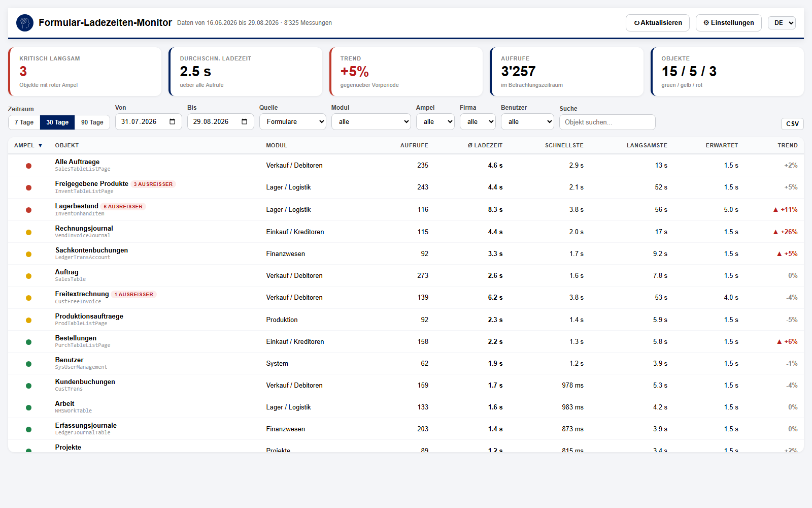Click green status dot for Bestellungen
This screenshot has width=812, height=508.
[28, 342]
